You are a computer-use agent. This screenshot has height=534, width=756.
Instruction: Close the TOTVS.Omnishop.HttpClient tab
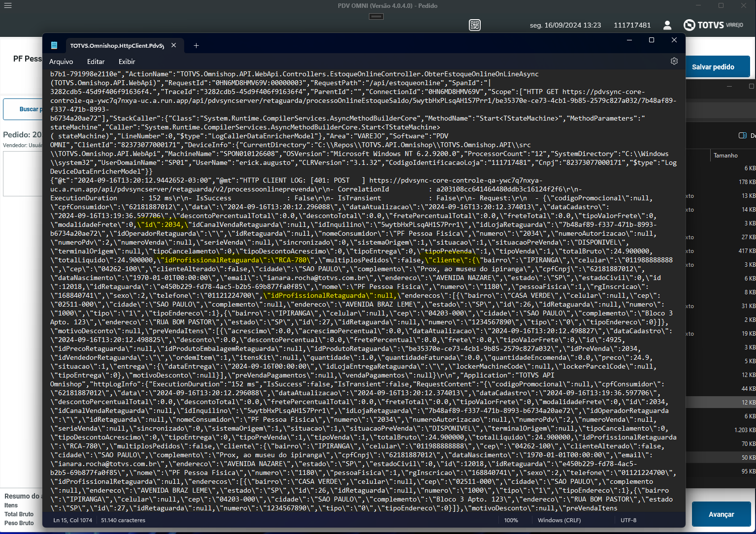174,45
